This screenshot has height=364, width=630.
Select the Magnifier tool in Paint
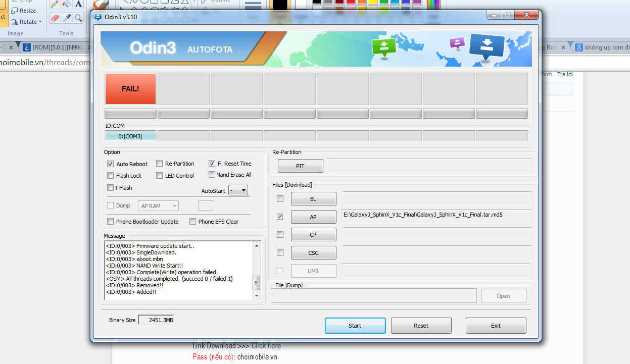tap(78, 18)
